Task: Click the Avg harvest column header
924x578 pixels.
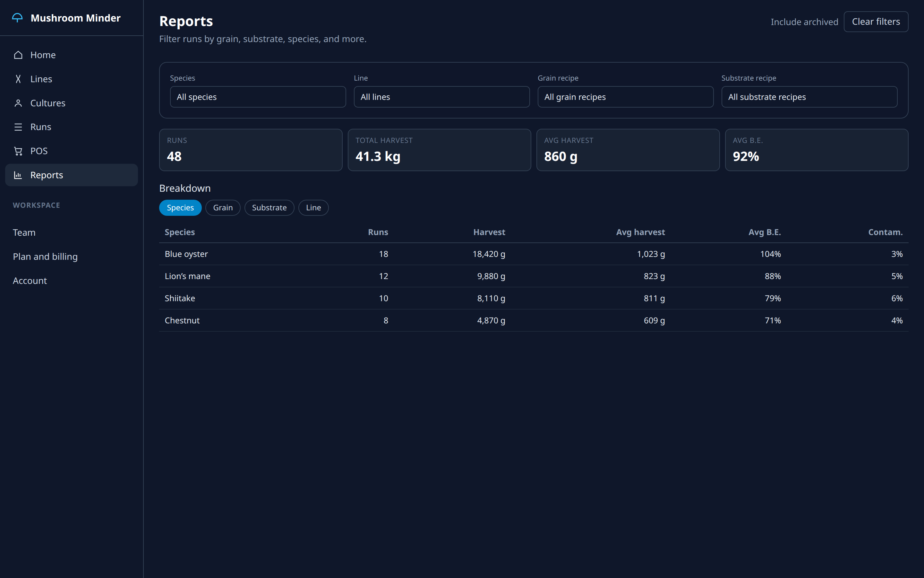Action: tap(640, 232)
